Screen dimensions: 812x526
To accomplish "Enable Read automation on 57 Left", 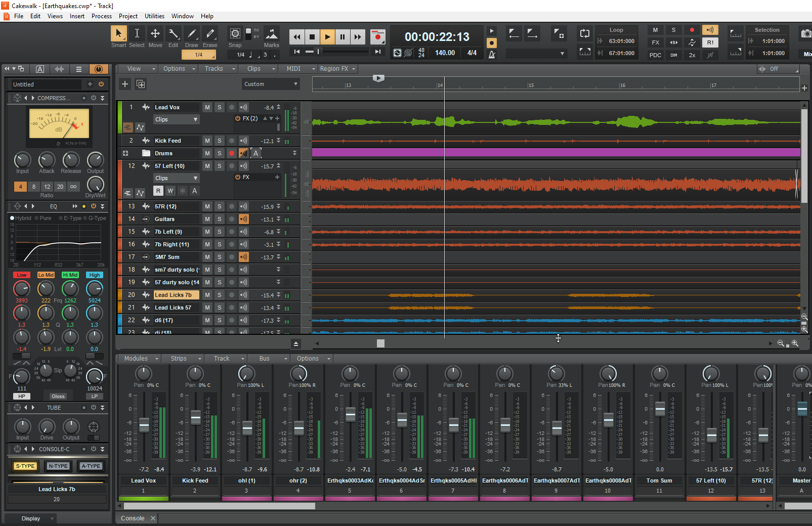I will (x=158, y=191).
